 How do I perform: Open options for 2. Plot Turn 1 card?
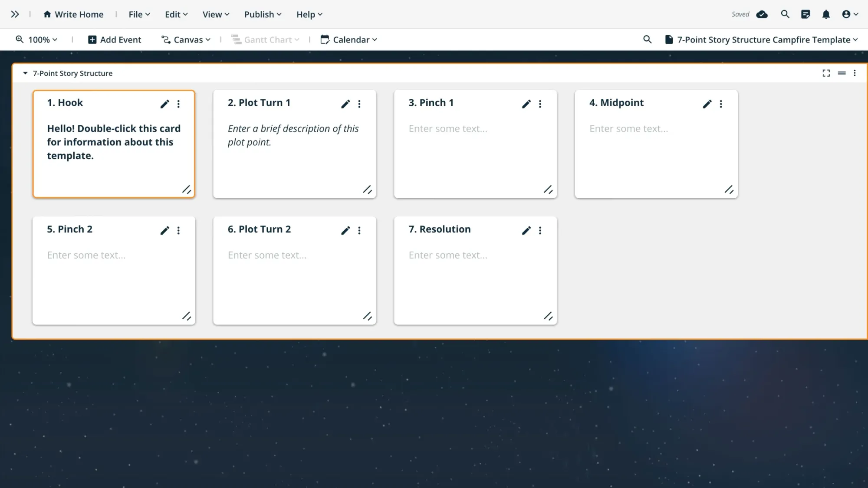tap(359, 104)
